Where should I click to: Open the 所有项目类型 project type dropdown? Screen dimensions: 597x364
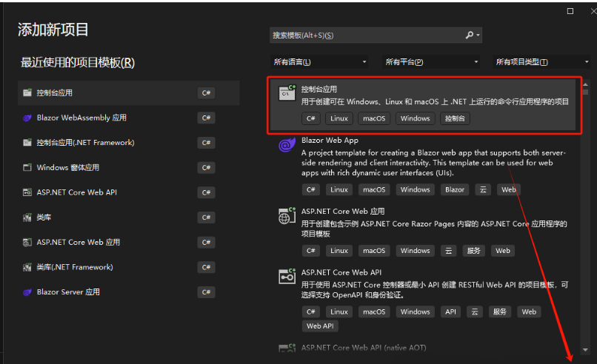(541, 61)
